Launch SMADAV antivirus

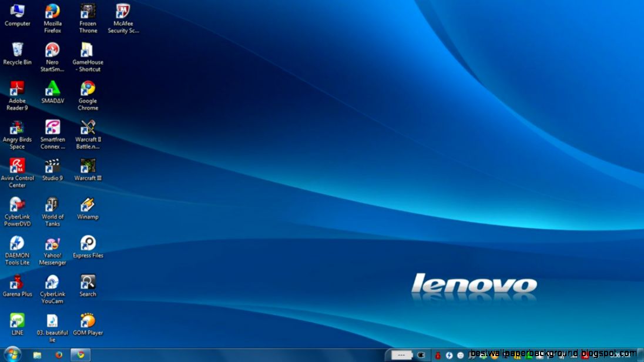coord(52,93)
